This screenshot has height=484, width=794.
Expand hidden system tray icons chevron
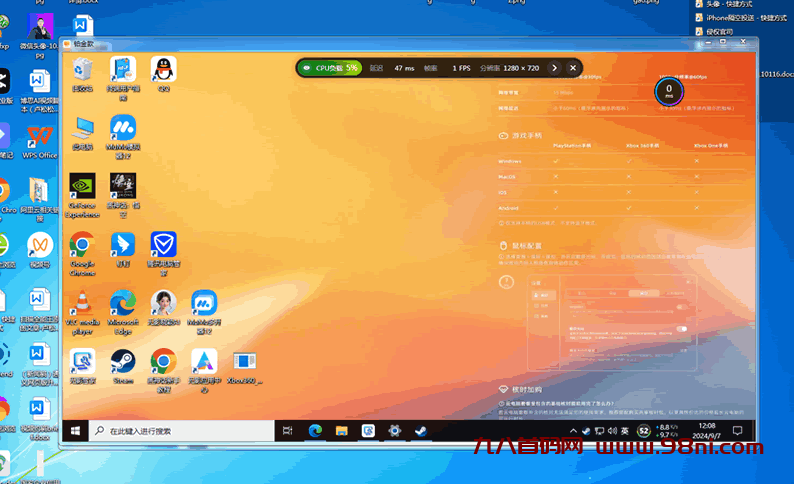tap(574, 431)
